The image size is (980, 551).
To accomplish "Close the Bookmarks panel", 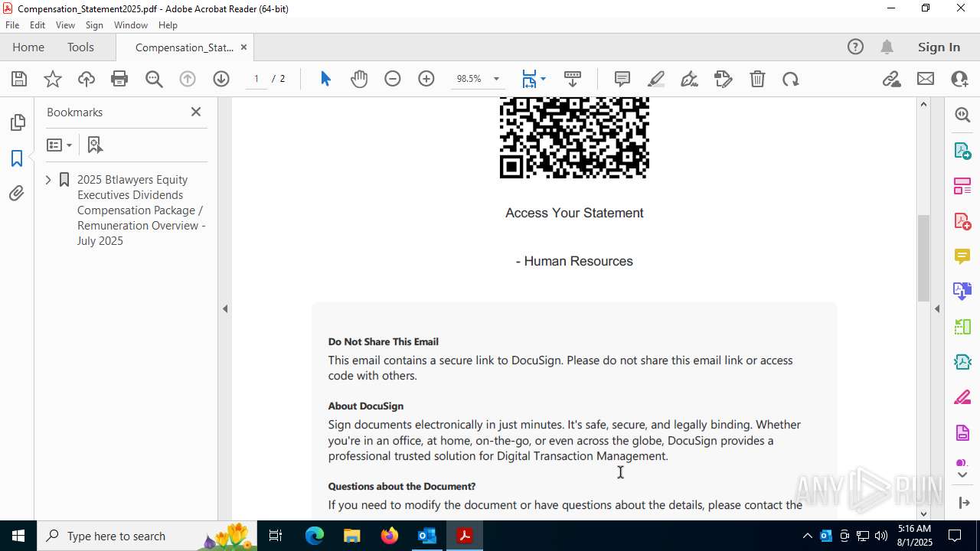I will click(x=196, y=112).
